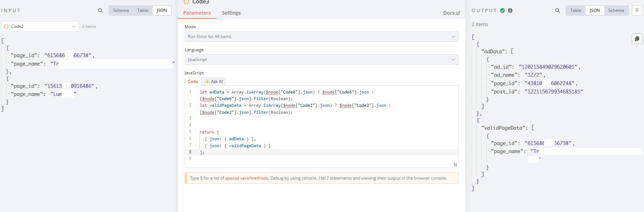Click the json validPageData line 7

coord(238,146)
